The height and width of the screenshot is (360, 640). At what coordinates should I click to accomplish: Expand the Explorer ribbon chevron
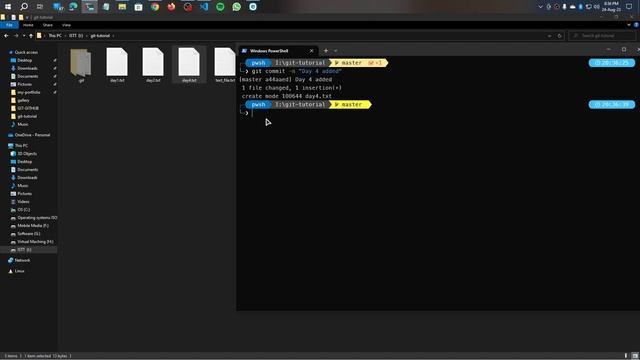[x=629, y=25]
